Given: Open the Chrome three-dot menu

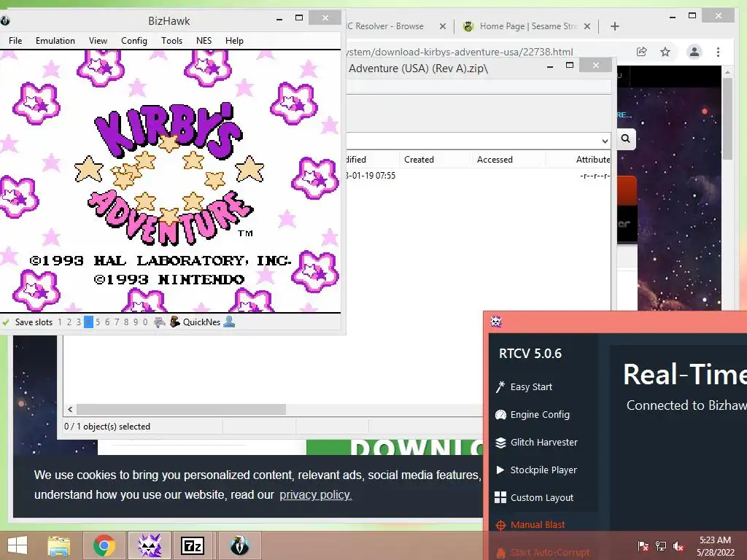Looking at the screenshot, I should [x=718, y=52].
